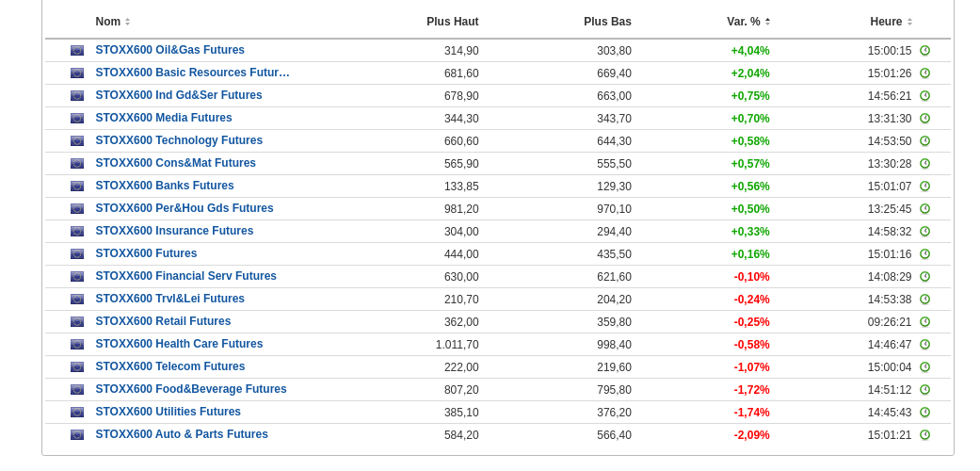Open STOXX600 Financial Serv Futures link
The width and height of the screenshot is (980, 471).
[x=185, y=276]
